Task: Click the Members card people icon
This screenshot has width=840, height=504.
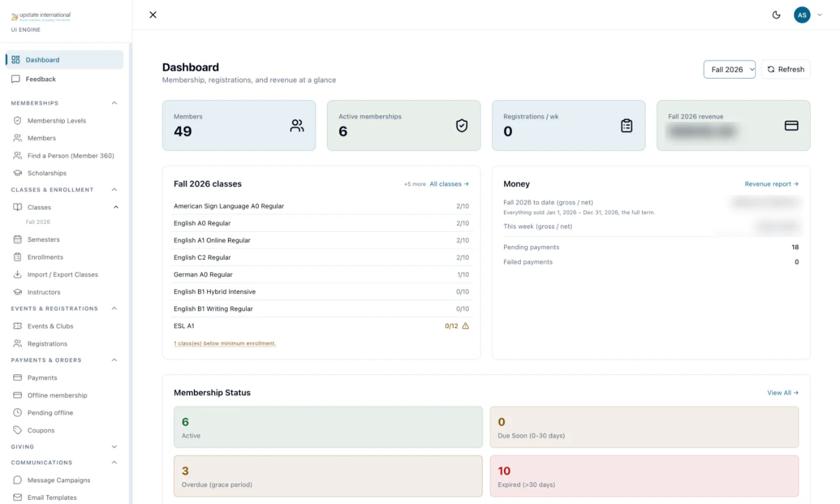Action: (x=297, y=125)
